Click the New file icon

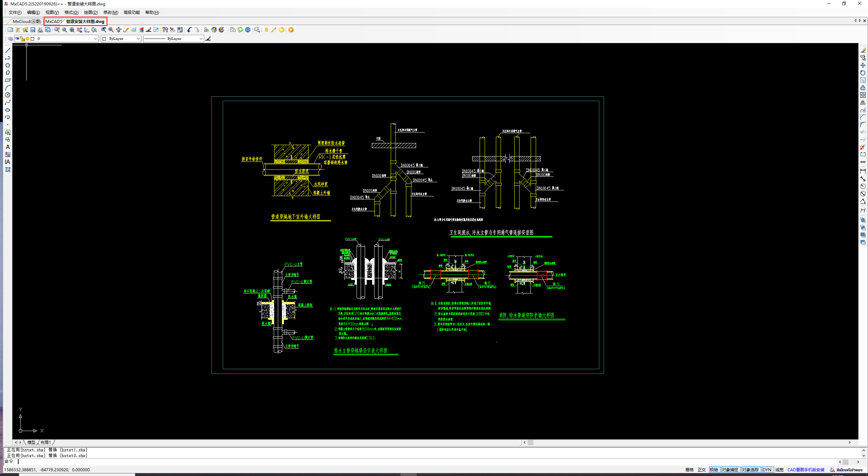(x=10, y=30)
